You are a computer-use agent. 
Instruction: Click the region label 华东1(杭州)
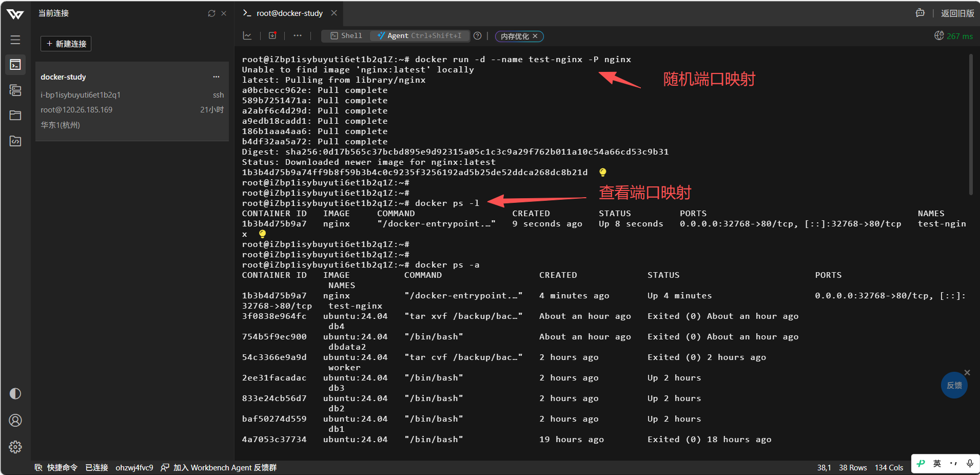click(x=60, y=125)
